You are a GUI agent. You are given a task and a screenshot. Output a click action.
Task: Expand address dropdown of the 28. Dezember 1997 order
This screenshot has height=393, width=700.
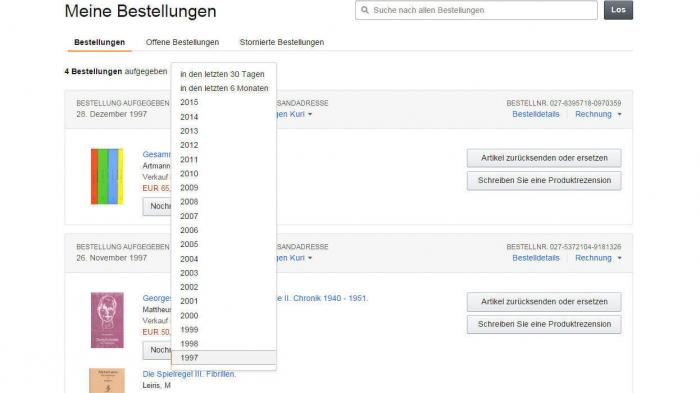pyautogui.click(x=310, y=114)
